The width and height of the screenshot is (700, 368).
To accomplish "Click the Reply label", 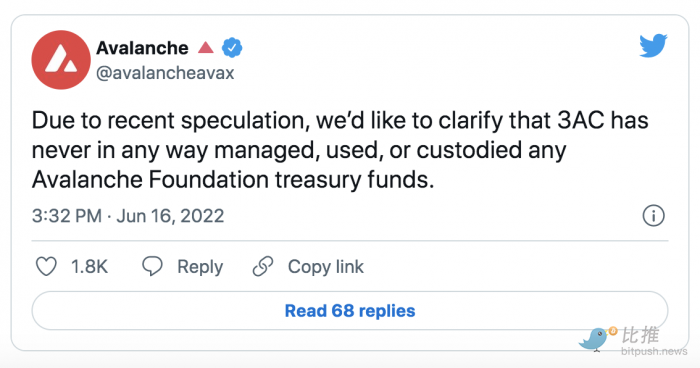I will (200, 267).
